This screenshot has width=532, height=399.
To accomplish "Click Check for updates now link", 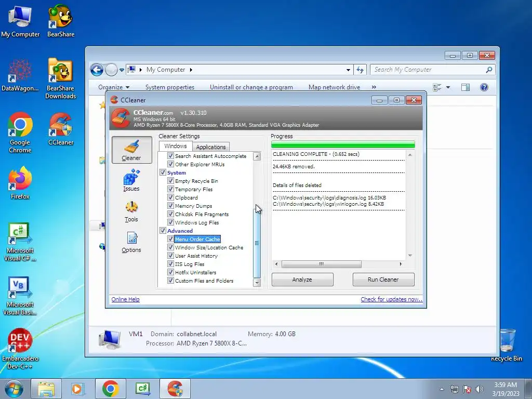I will tap(392, 299).
